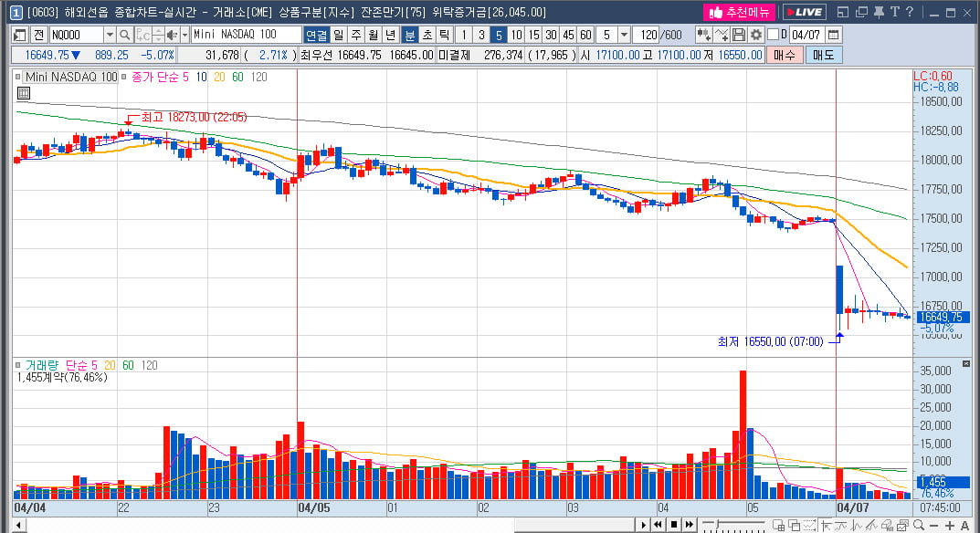
Task: Expand the sound options dropdown arrow
Action: (185, 35)
